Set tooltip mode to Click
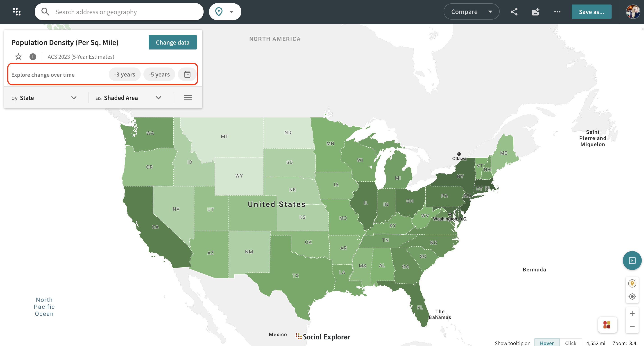 coord(571,343)
